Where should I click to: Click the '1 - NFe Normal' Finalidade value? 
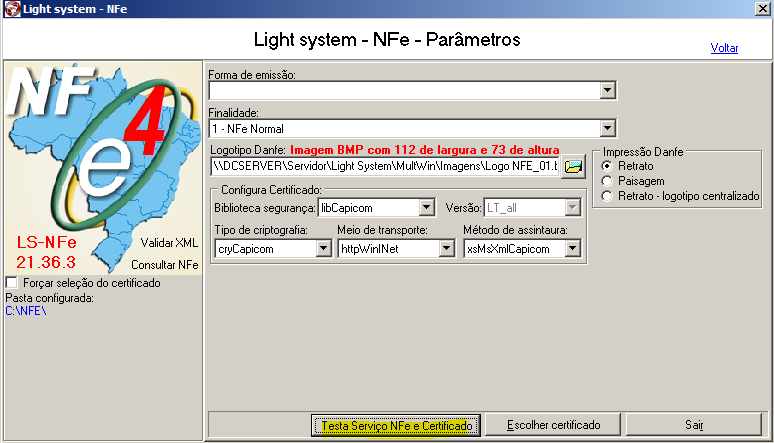tap(248, 129)
